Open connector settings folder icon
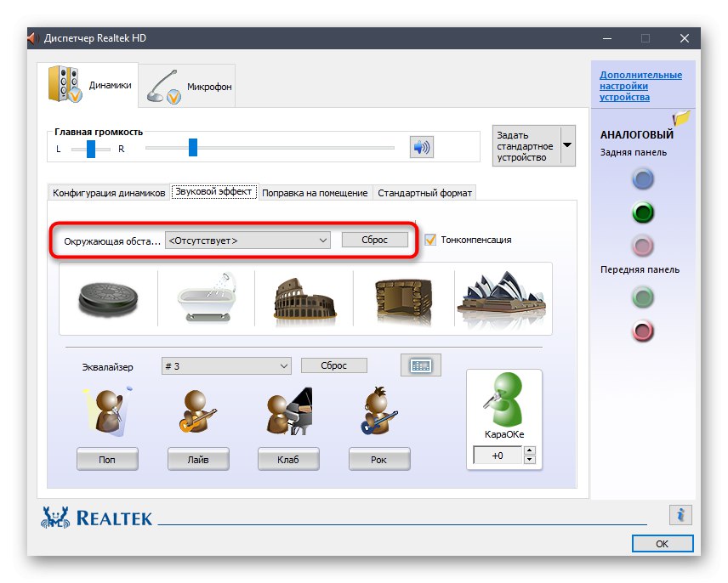The image size is (728, 583). (x=681, y=118)
